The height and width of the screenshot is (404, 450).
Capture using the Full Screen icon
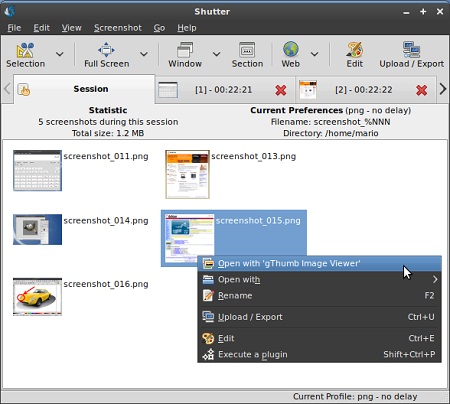[x=106, y=50]
